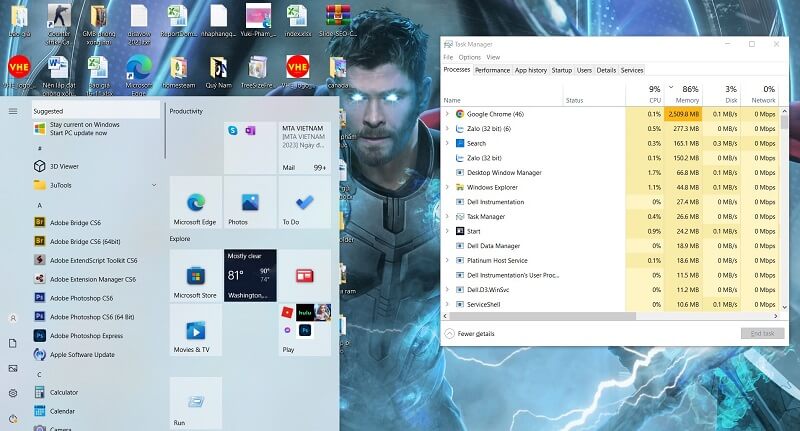Screen dimensions: 800x431
Task: Open the Options menu in Task Manager
Action: [x=469, y=57]
